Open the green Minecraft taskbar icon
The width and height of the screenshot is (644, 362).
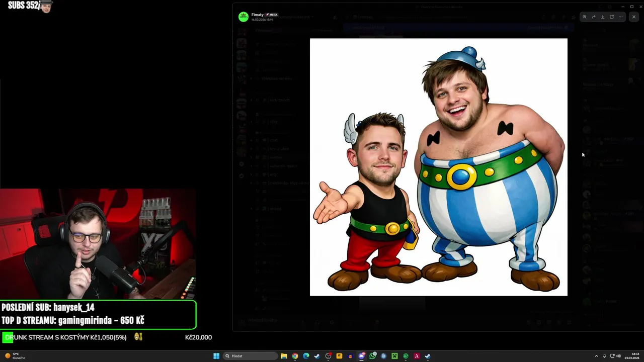tap(394, 356)
